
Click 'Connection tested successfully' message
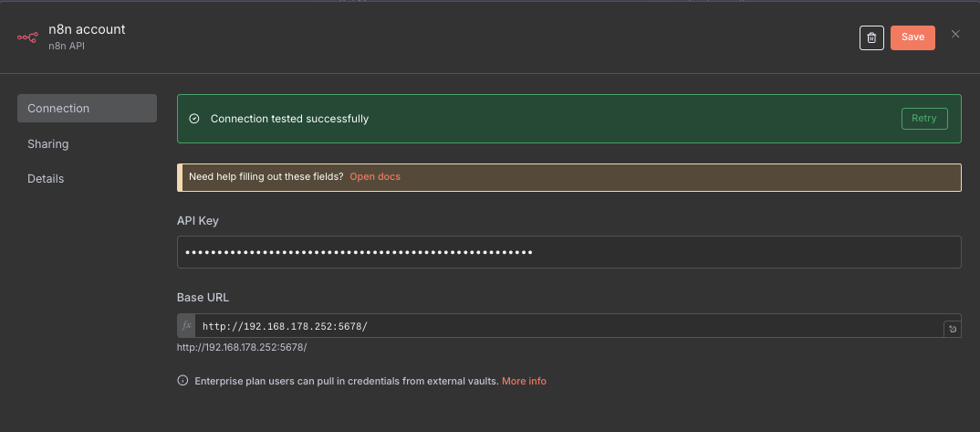(289, 119)
